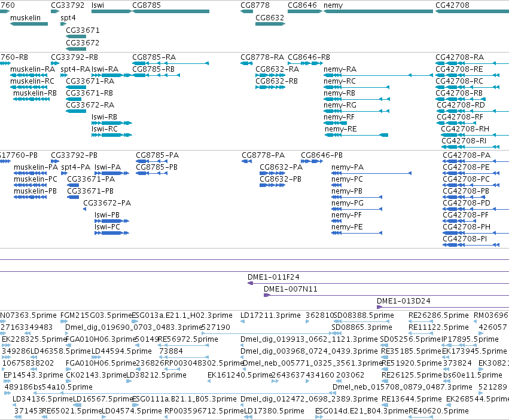The image size is (509, 420).
Task: Click transcript label CG8646-RB
Action: point(309,57)
